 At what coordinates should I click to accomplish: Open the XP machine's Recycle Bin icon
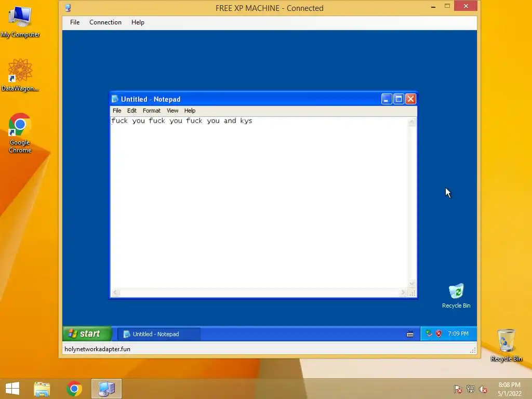point(456,296)
